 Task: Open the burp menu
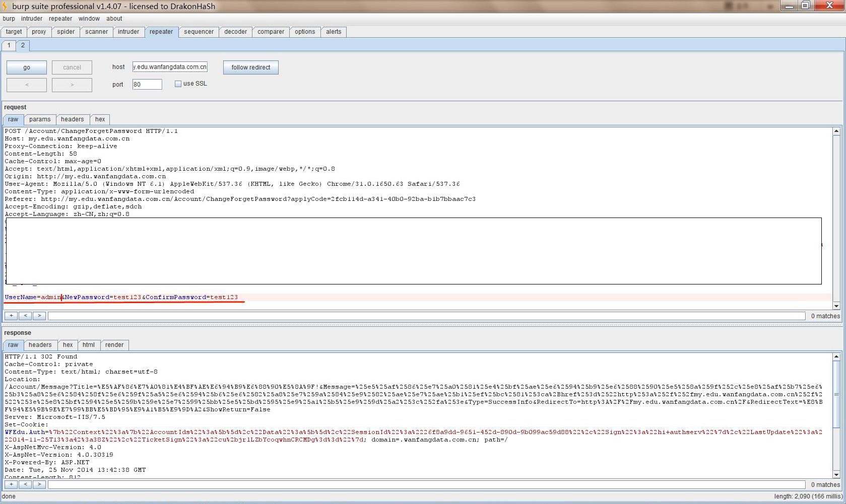pos(9,19)
